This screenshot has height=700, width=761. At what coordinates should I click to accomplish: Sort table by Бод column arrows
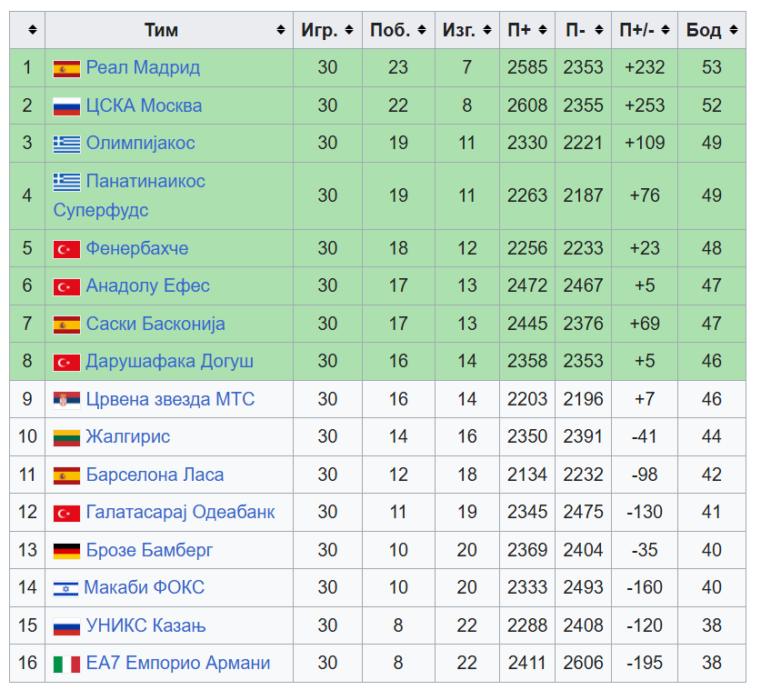coord(734,30)
